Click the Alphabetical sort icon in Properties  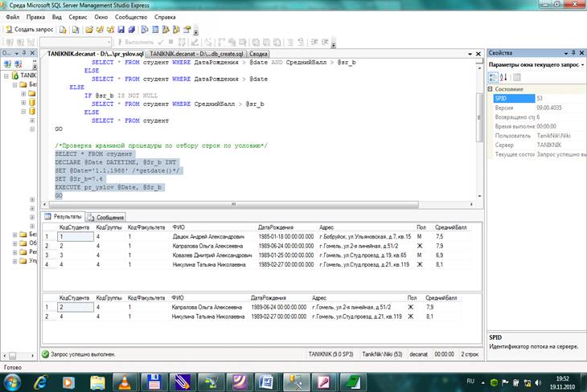[503, 77]
